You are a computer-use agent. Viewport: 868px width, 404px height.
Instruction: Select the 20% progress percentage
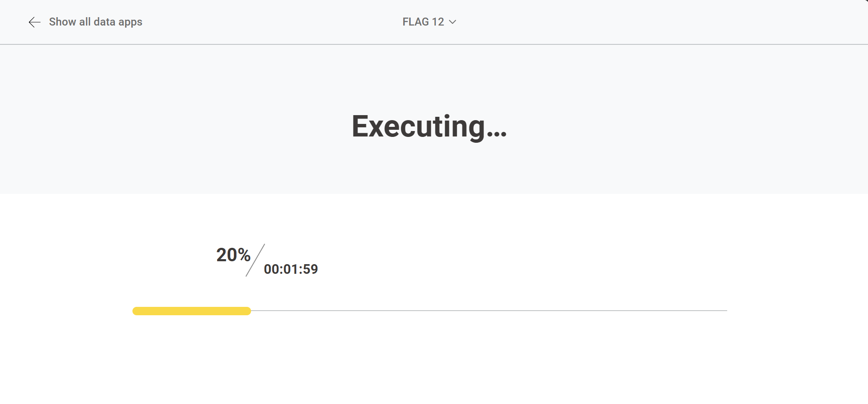[x=233, y=255]
